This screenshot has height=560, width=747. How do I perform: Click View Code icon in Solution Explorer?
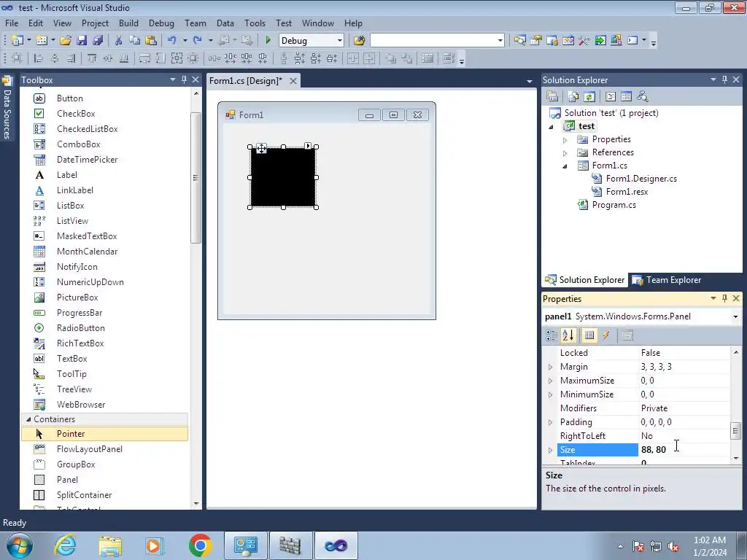click(611, 97)
